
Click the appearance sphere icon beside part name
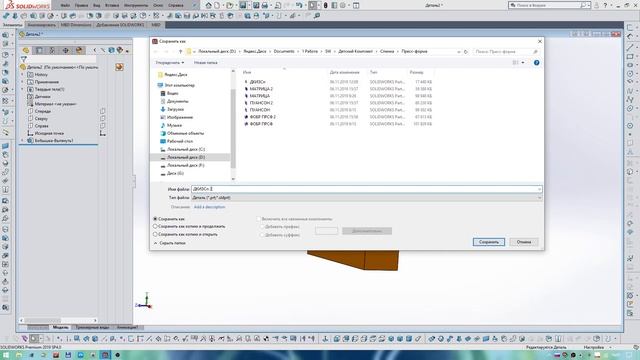119,67
